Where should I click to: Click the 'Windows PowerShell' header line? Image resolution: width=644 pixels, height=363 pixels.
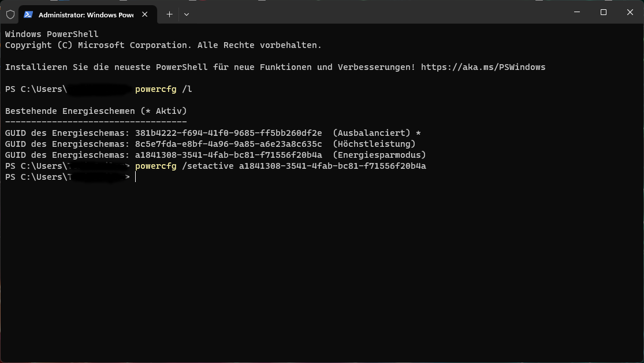(x=52, y=34)
